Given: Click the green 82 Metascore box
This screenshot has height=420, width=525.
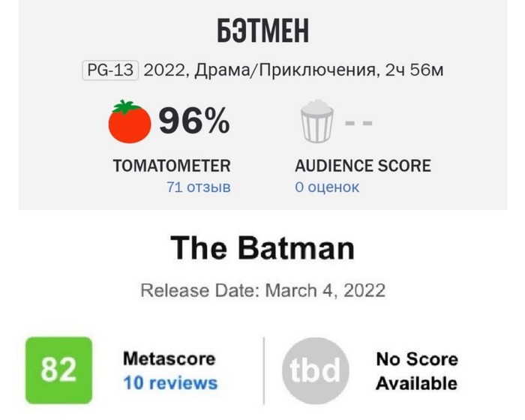Looking at the screenshot, I should point(59,370).
